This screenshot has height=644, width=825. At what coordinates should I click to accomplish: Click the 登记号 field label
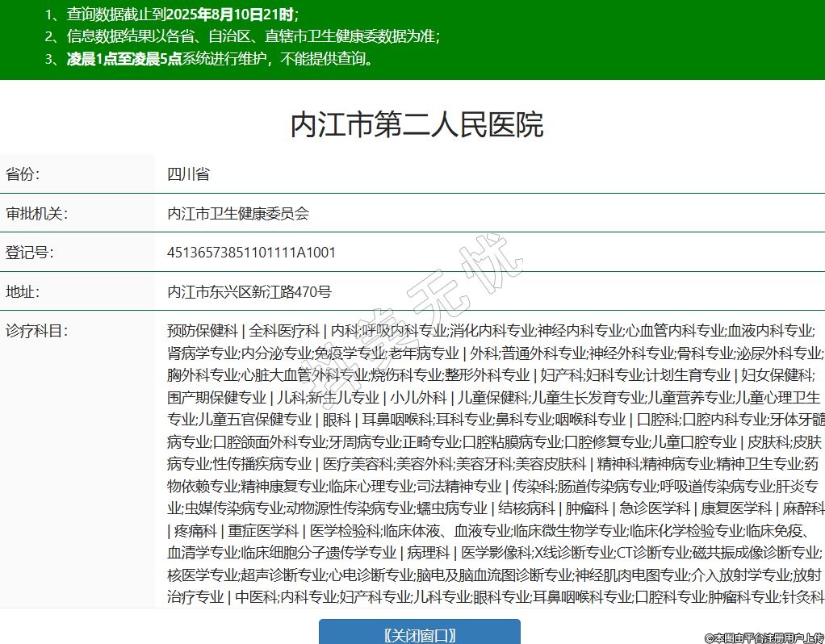(29, 253)
